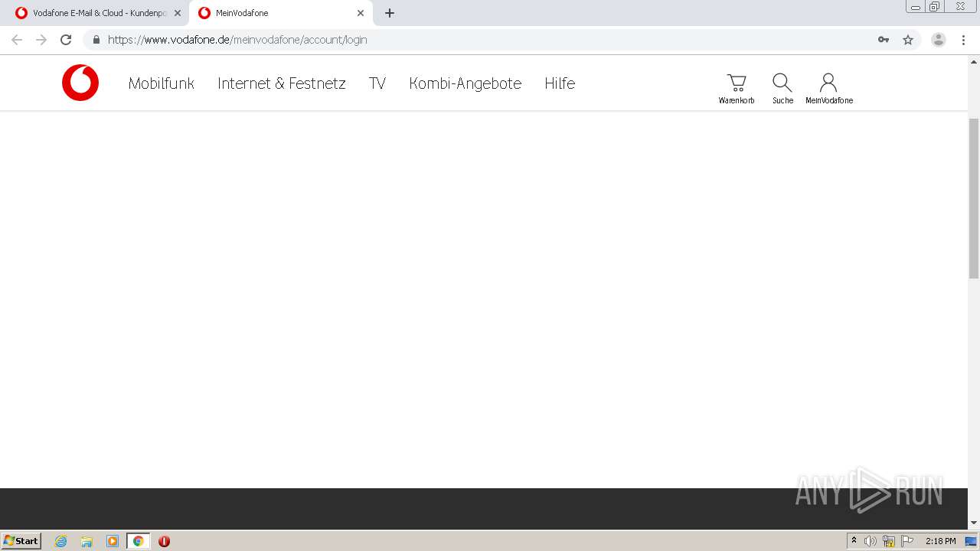
Task: Open Windows Explorer from the taskbar
Action: pos(87,541)
